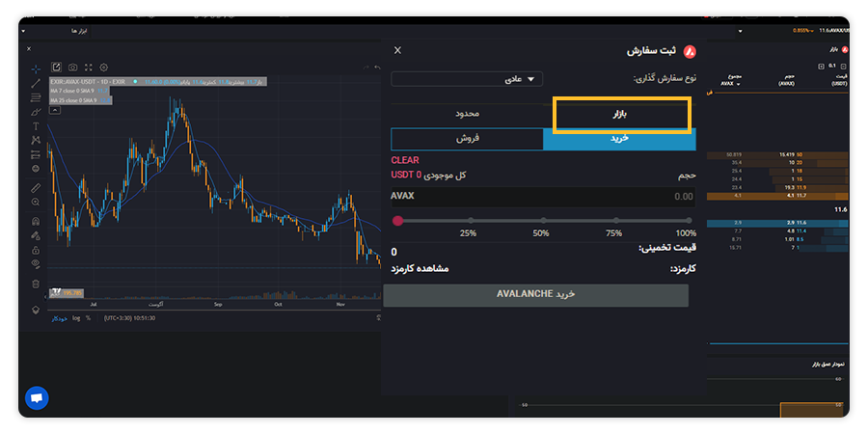
Task: Click the sell order row priced 50
Action: pos(778,154)
